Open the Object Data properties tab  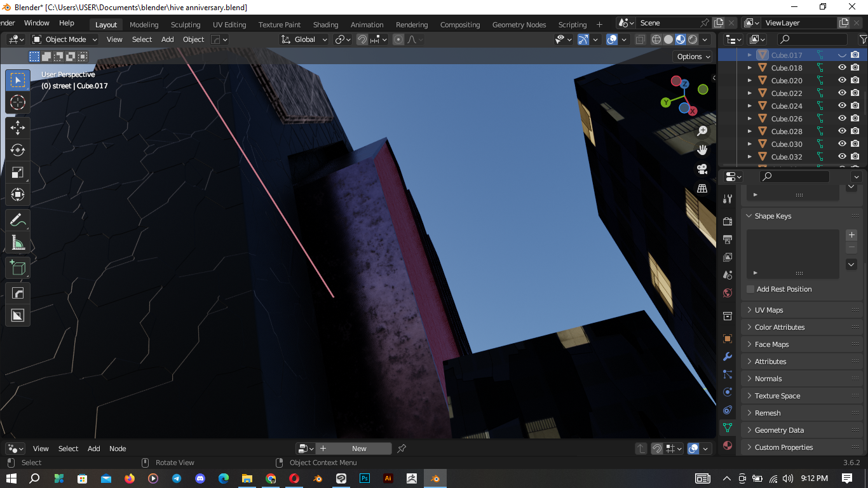pos(728,428)
